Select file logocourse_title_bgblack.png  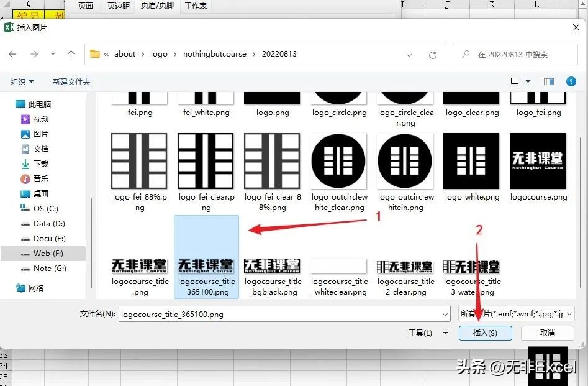[x=273, y=278]
